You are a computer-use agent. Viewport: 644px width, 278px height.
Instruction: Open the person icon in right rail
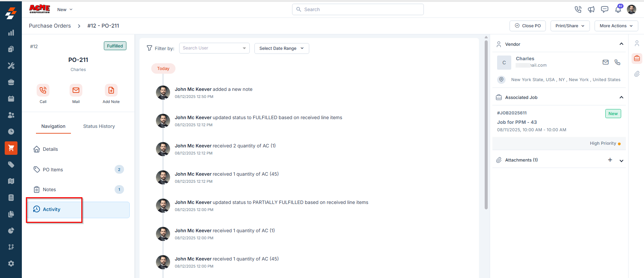click(637, 43)
